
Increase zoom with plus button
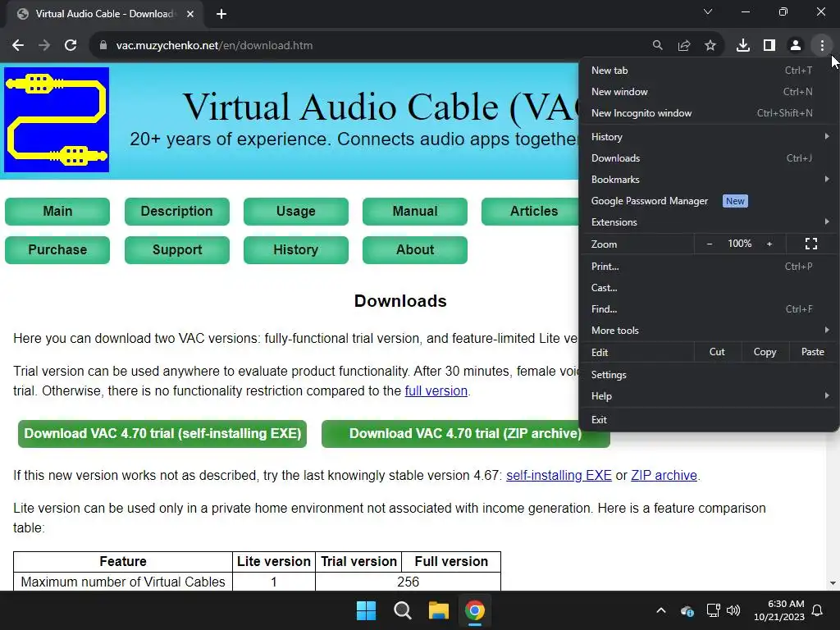coord(769,244)
